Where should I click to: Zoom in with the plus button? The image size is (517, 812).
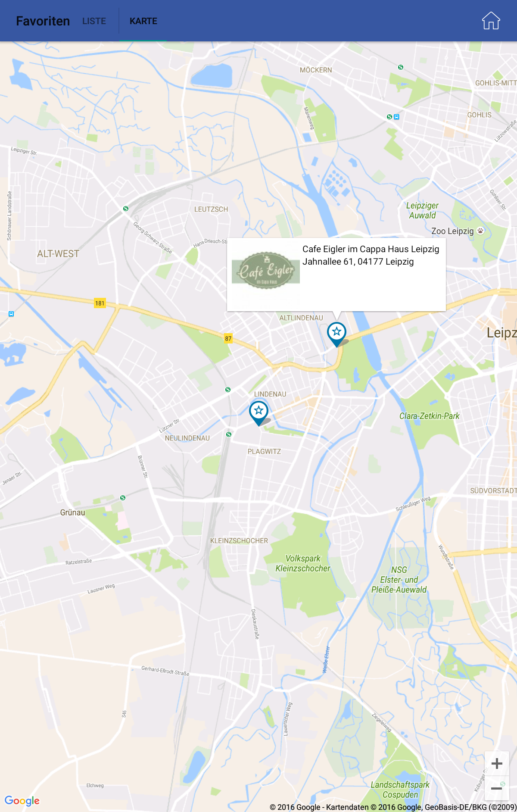(x=497, y=764)
